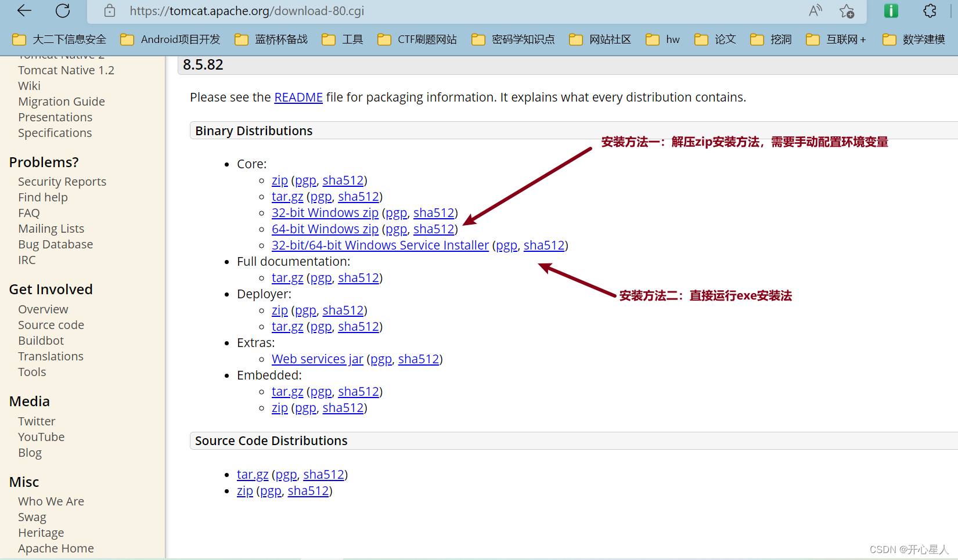
Task: Download source code zip
Action: click(245, 491)
